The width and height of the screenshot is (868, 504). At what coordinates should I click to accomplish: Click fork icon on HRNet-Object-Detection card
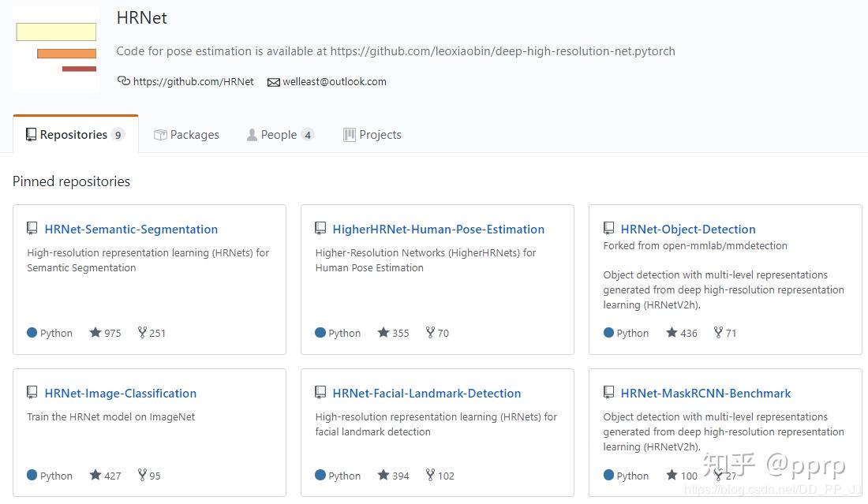(x=719, y=333)
